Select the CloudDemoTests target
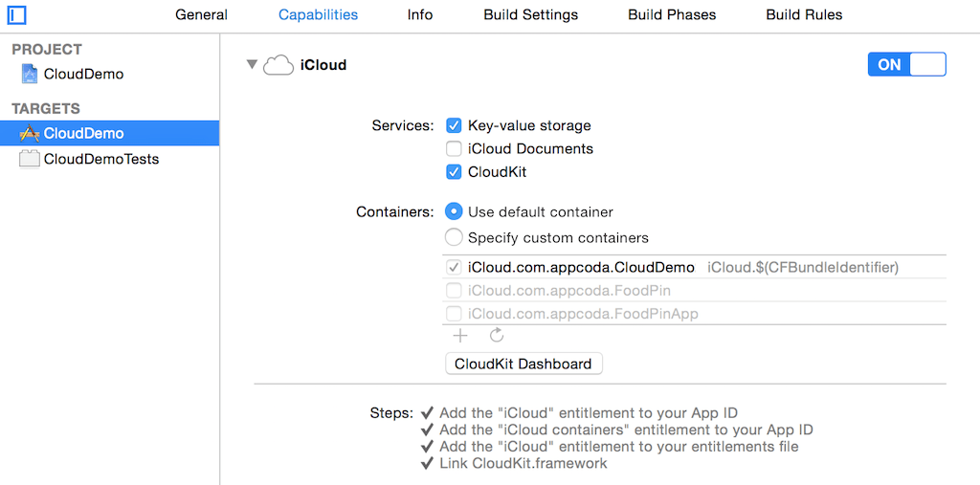The image size is (980, 485). (x=100, y=160)
